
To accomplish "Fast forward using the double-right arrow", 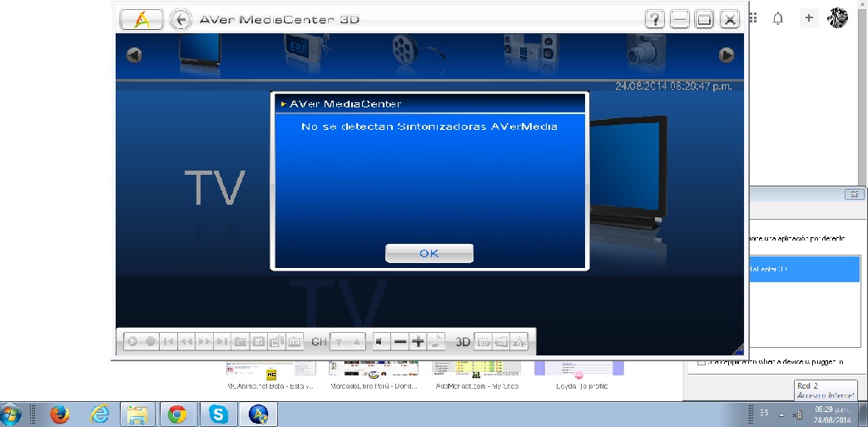I will click(204, 342).
